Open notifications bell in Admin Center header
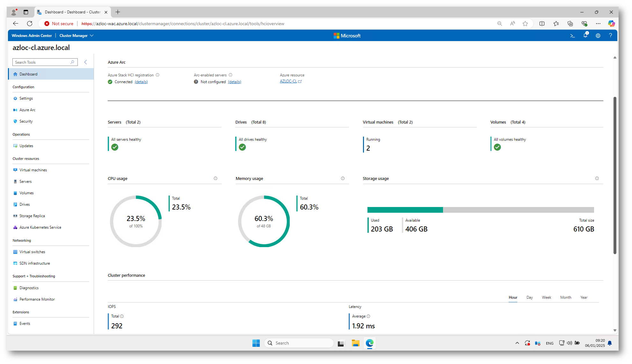The width and height of the screenshot is (632, 364). tap(585, 35)
